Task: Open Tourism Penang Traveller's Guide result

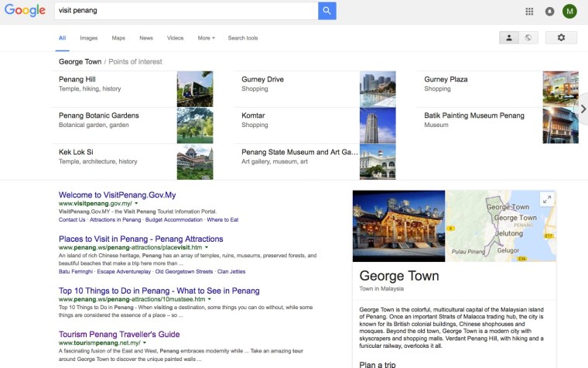Action: [119, 334]
